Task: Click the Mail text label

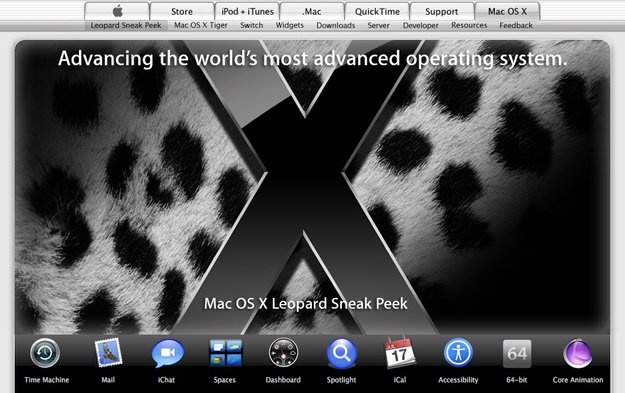Action: [x=108, y=380]
